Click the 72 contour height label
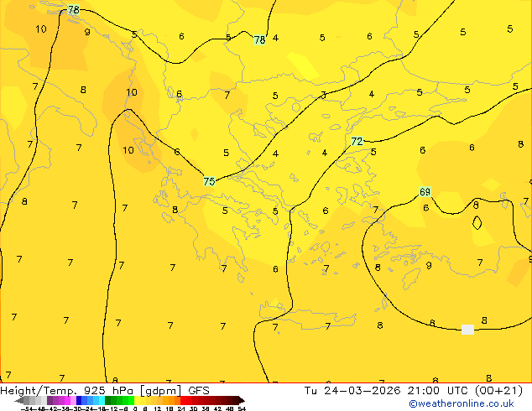This screenshot has width=532, height=411. click(x=357, y=141)
